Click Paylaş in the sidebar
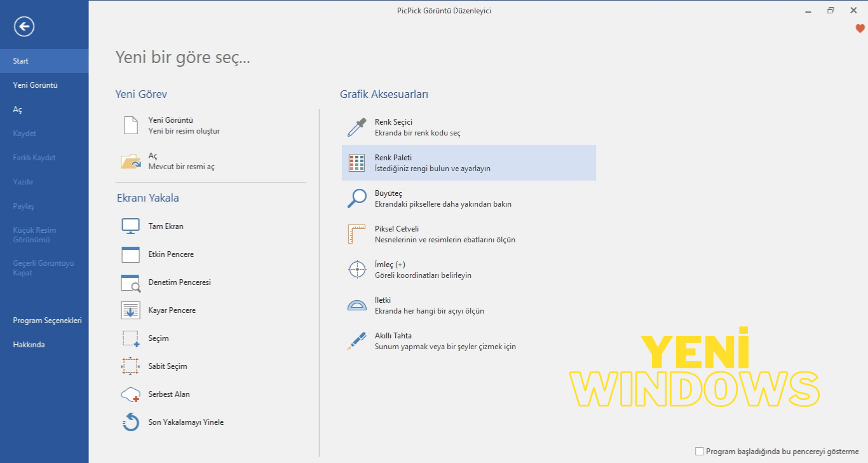Screen dimensions: 868x463 pyautogui.click(x=44, y=206)
